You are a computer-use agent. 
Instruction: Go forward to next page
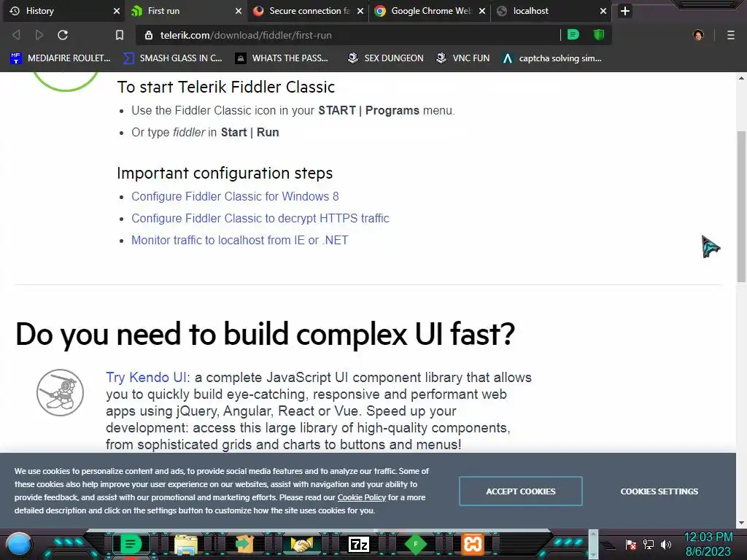tap(39, 35)
